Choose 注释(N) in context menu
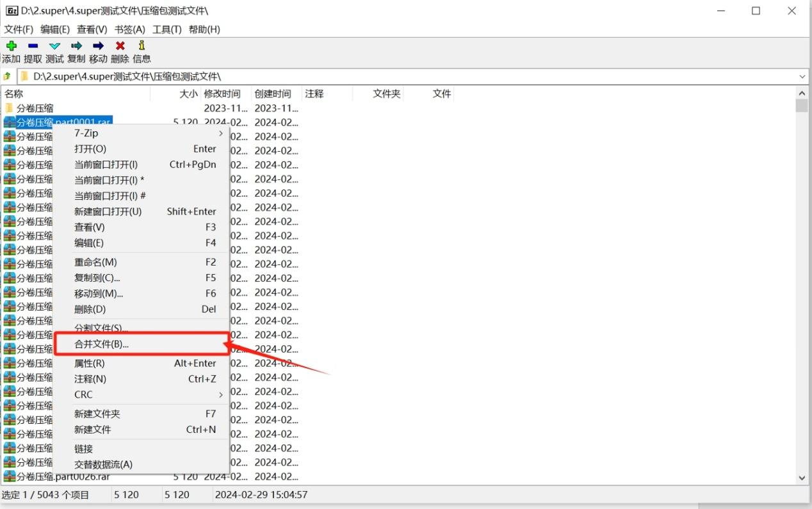 point(142,379)
